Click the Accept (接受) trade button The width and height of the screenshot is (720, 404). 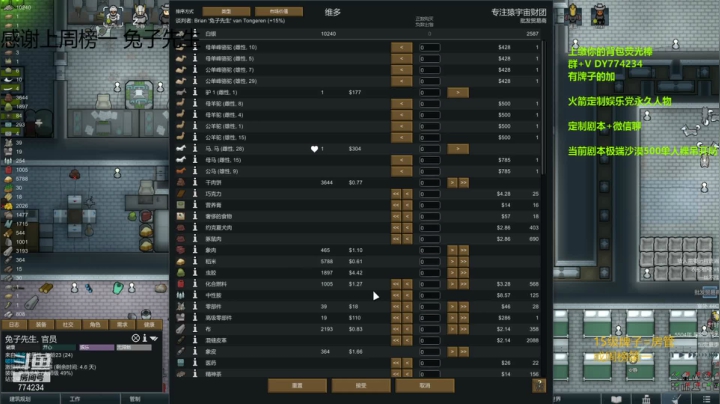[x=361, y=386]
